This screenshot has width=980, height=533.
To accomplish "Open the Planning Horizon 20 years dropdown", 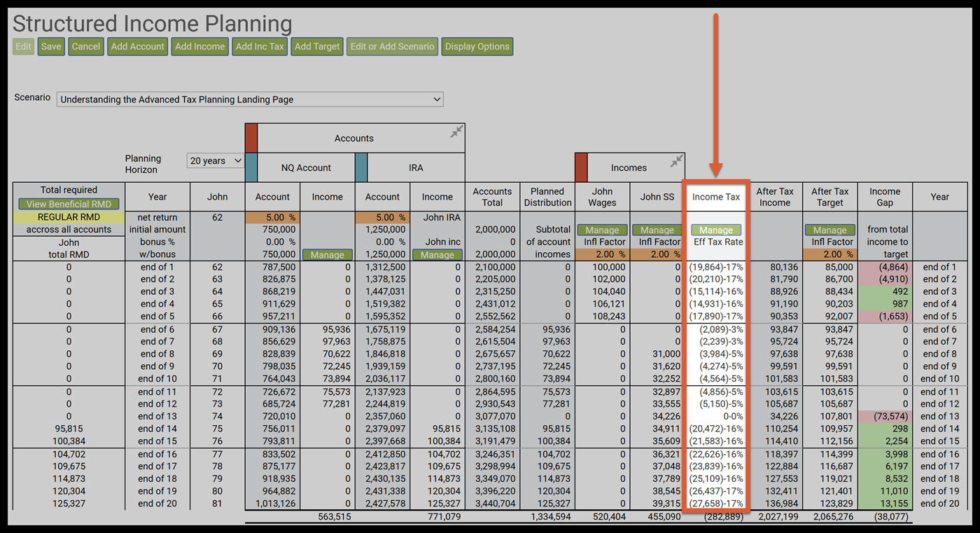I will coord(215,160).
